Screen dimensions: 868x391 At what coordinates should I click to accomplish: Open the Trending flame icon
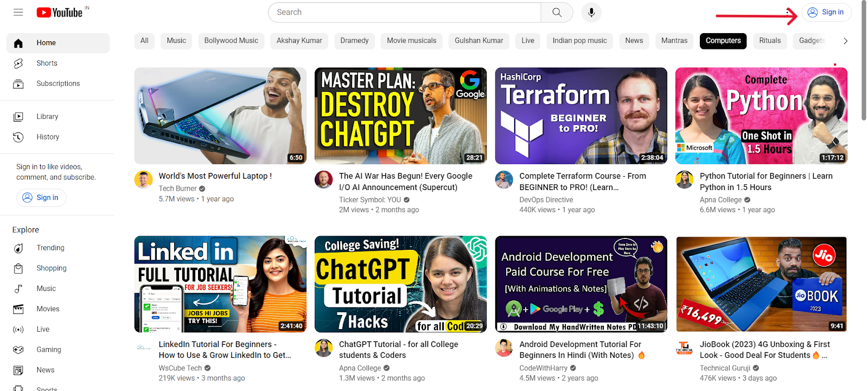18,248
